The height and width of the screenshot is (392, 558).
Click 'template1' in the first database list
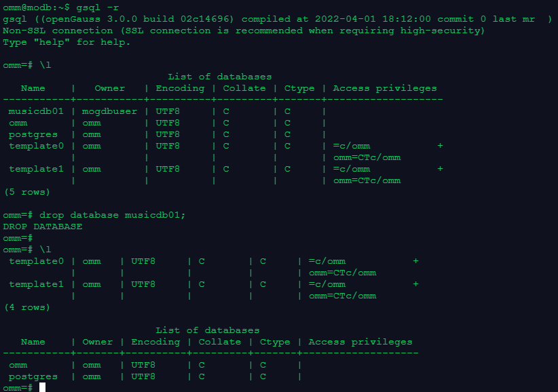pyautogui.click(x=36, y=169)
